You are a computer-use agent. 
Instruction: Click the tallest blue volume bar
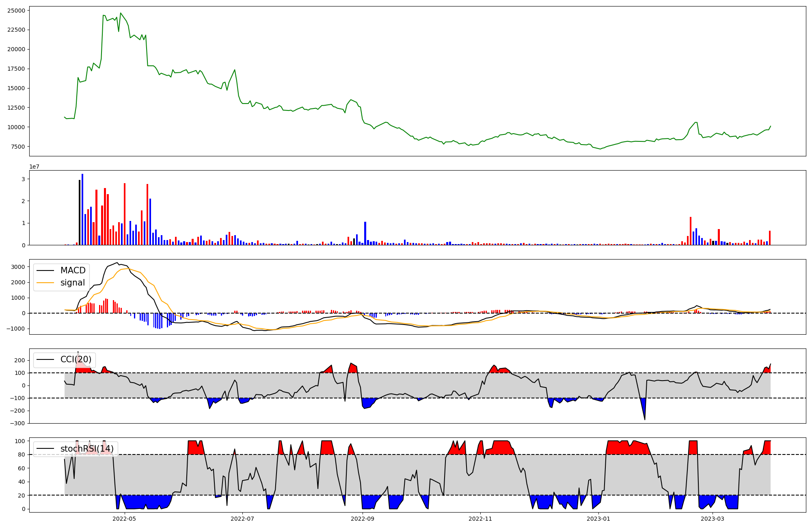82,209
